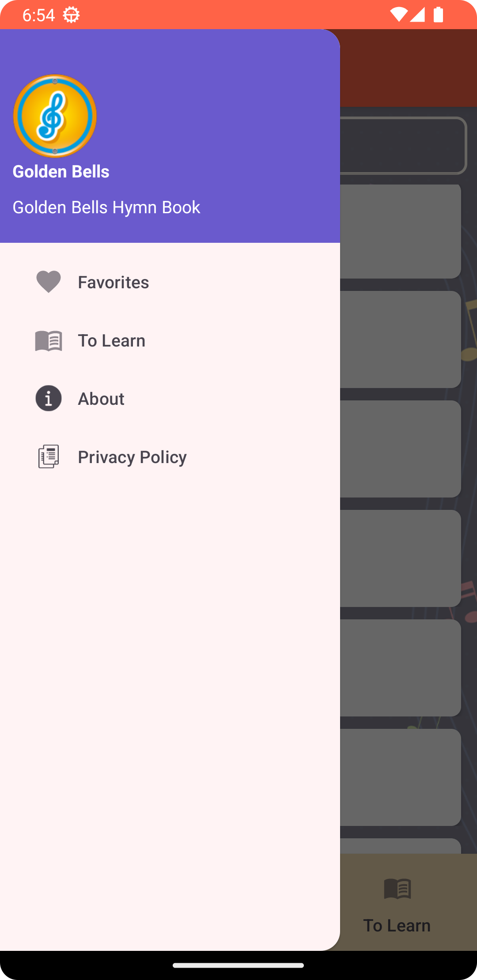Click the bold Golden Bells title
Viewport: 477px width, 980px height.
[x=61, y=172]
